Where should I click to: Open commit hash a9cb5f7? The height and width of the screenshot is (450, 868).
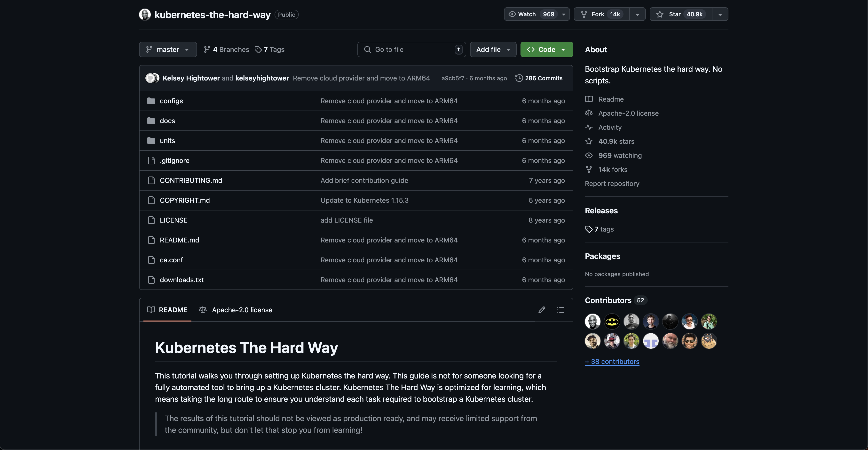[452, 78]
